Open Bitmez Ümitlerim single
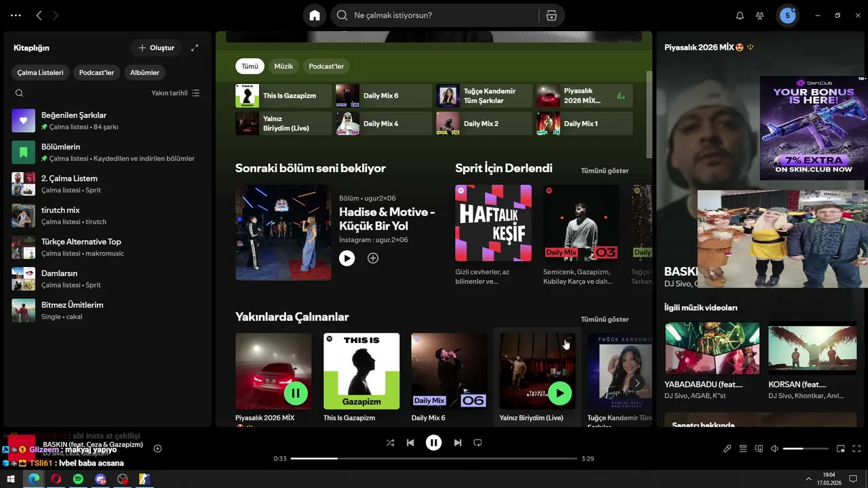Viewport: 868px width, 488px height. pos(108,310)
